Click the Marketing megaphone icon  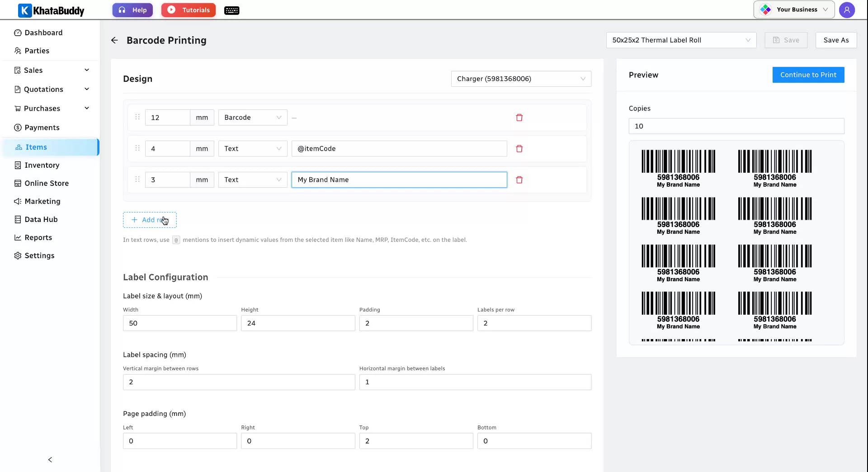tap(18, 202)
